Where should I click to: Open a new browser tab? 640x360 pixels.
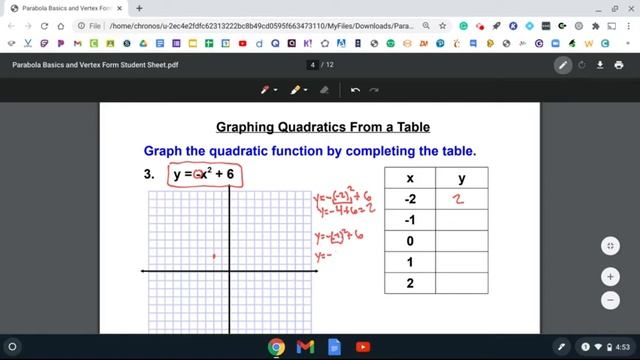pos(139,8)
